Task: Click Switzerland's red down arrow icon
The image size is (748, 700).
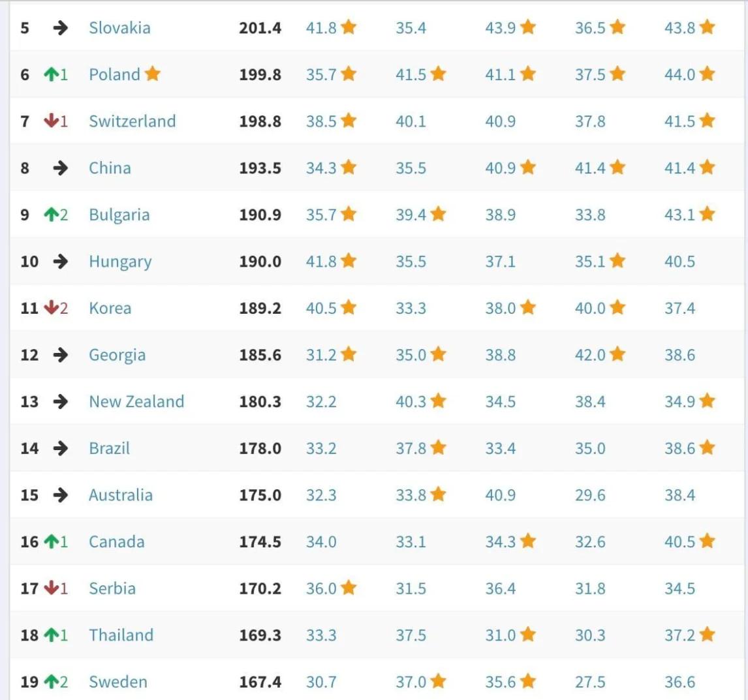Action: (51, 121)
